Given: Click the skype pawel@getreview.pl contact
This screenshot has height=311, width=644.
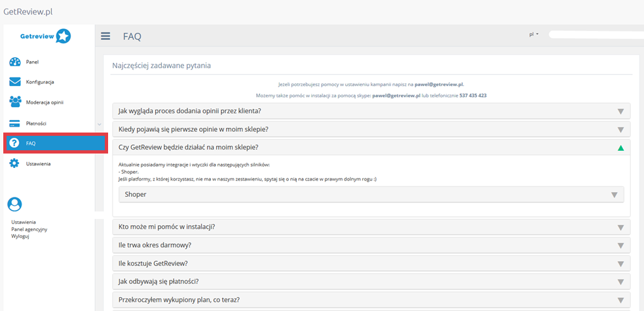Looking at the screenshot, I should pyautogui.click(x=396, y=95).
